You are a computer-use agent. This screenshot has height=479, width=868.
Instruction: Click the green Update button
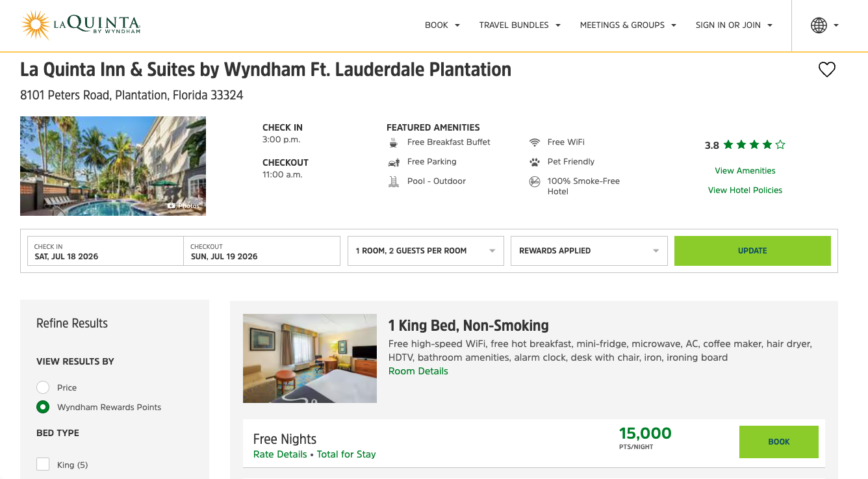(x=752, y=250)
